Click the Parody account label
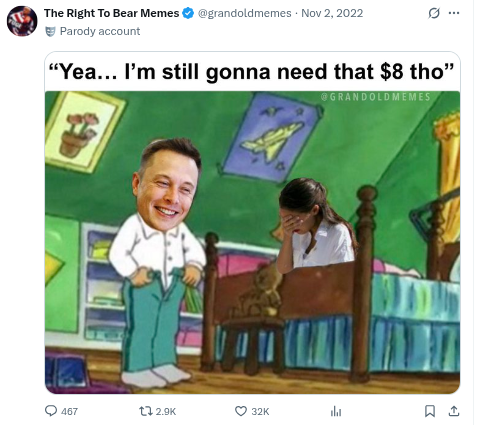The height and width of the screenshot is (425, 481). (x=100, y=31)
